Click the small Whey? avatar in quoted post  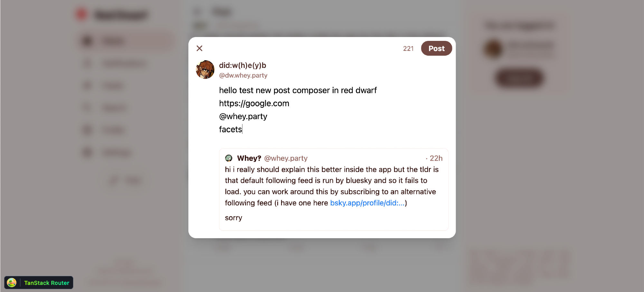click(229, 158)
